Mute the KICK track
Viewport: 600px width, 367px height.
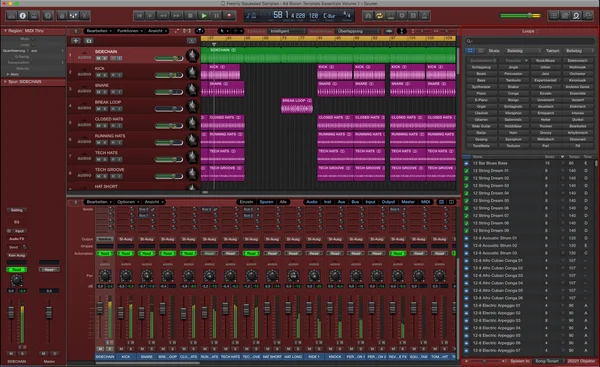(x=98, y=75)
